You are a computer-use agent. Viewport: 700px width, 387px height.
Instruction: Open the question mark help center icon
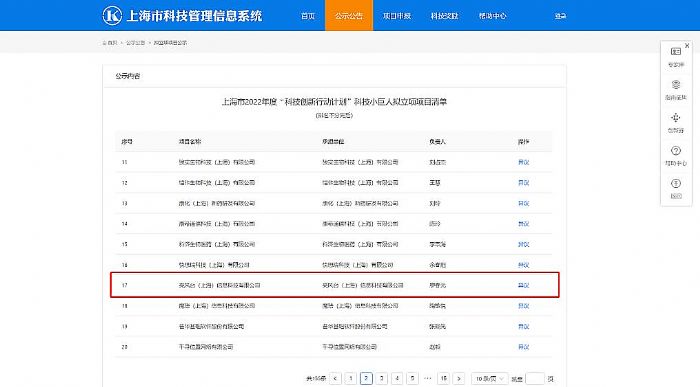coord(675,150)
